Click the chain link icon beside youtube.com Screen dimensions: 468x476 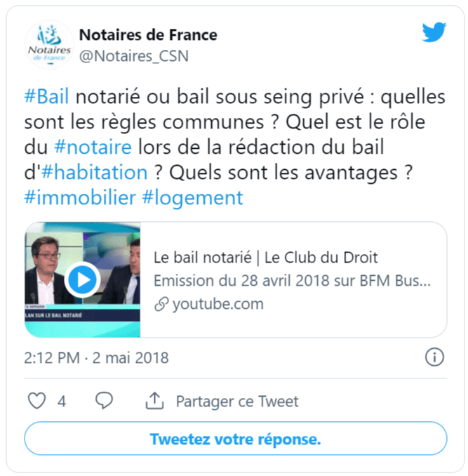(161, 304)
